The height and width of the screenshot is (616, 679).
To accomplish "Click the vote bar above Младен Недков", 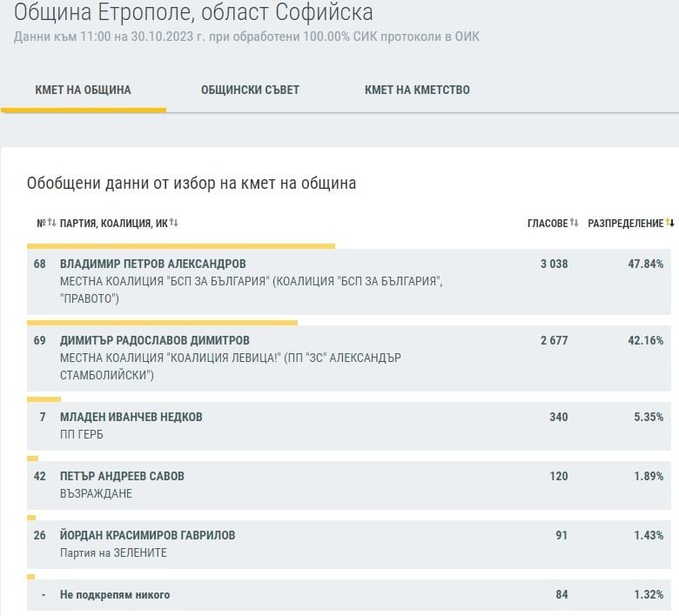I will pos(44,399).
